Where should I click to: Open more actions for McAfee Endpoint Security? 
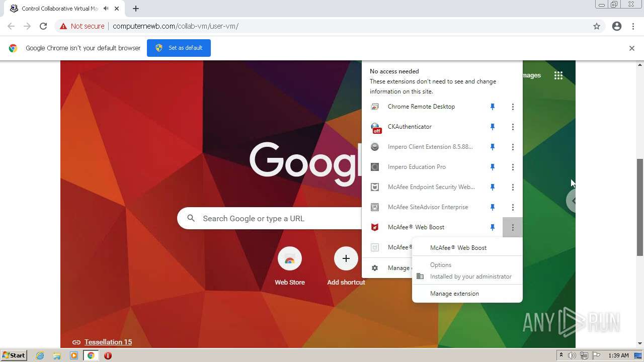click(x=513, y=187)
